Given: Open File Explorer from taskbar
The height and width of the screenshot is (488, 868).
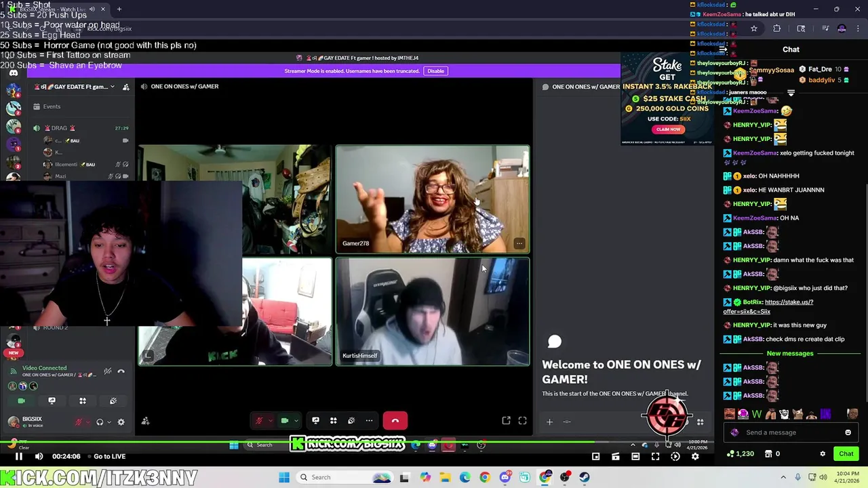Looking at the screenshot, I should [445, 477].
